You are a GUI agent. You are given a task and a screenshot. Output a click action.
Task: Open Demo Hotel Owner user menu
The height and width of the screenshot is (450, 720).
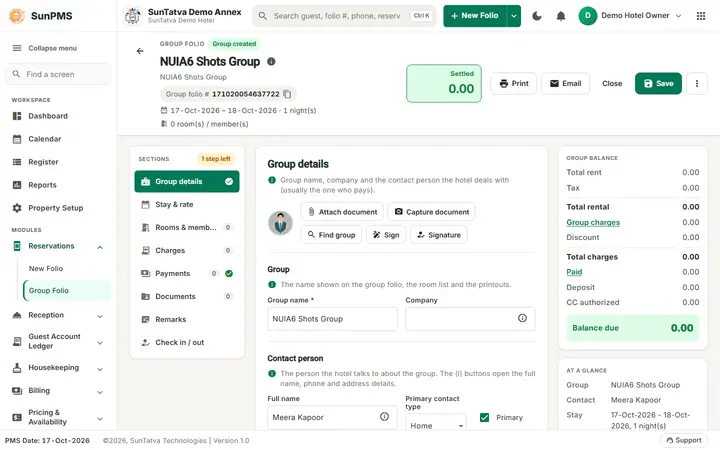(x=630, y=16)
